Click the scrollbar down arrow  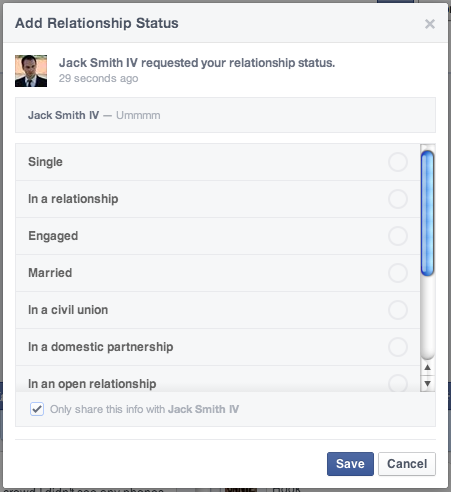(428, 383)
